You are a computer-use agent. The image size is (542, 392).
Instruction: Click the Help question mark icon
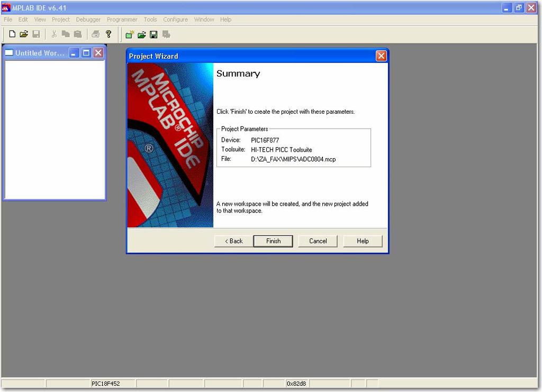[x=108, y=34]
